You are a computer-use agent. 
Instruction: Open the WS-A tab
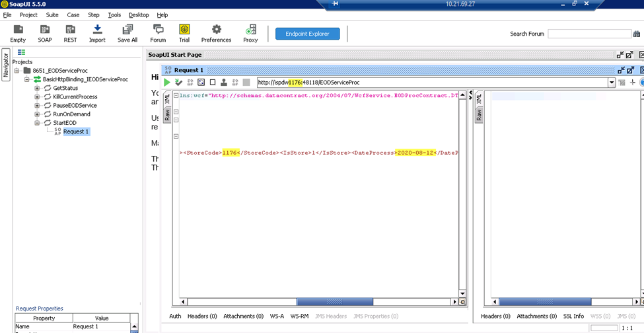(x=277, y=316)
